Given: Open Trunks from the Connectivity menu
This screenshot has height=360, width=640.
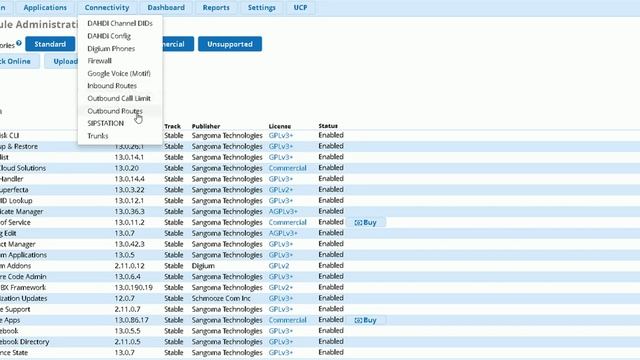Looking at the screenshot, I should coord(98,136).
